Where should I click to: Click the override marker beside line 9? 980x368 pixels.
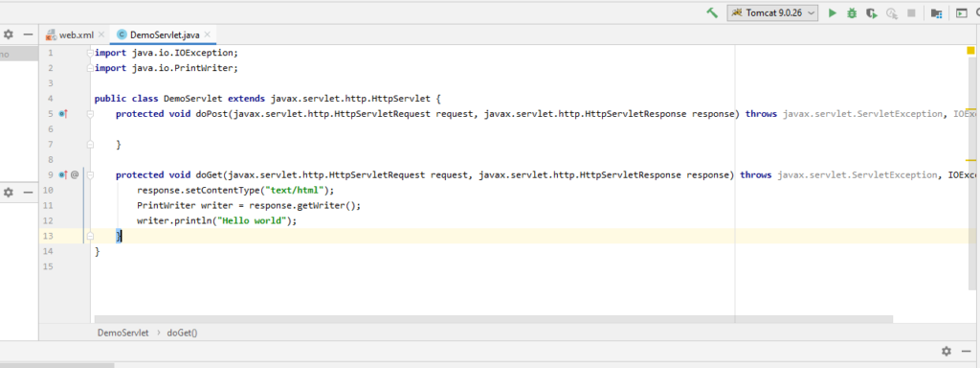click(62, 175)
